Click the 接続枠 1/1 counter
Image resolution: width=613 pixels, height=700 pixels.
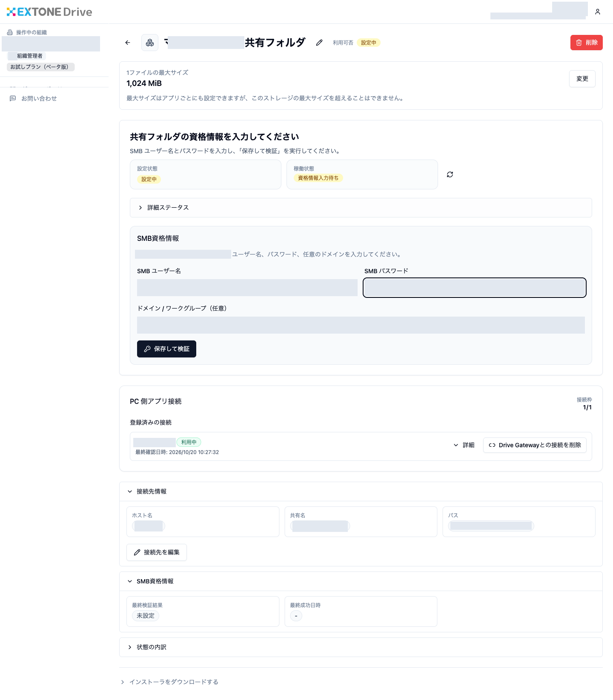tap(584, 403)
